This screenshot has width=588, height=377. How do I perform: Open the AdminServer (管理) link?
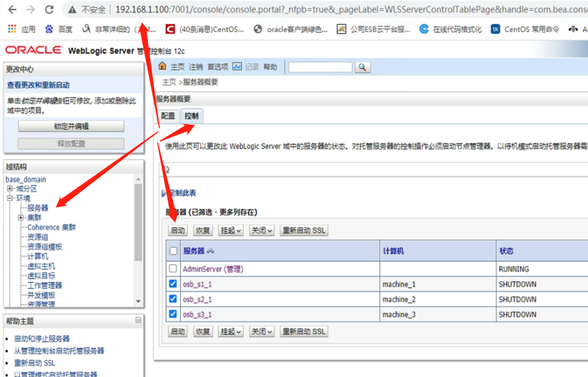pos(213,269)
